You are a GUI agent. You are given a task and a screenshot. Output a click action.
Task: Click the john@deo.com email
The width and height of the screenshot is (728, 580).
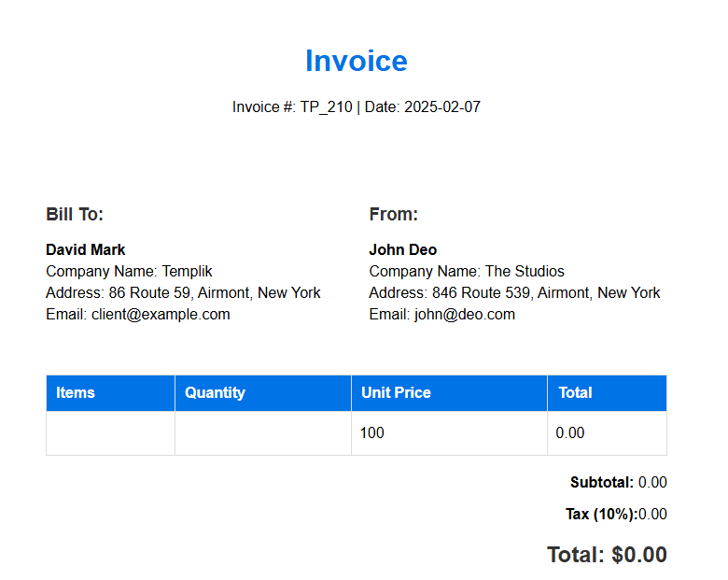click(442, 315)
